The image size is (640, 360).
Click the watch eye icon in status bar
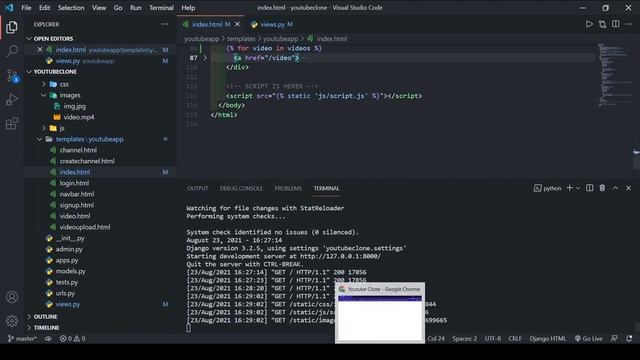coord(48,338)
